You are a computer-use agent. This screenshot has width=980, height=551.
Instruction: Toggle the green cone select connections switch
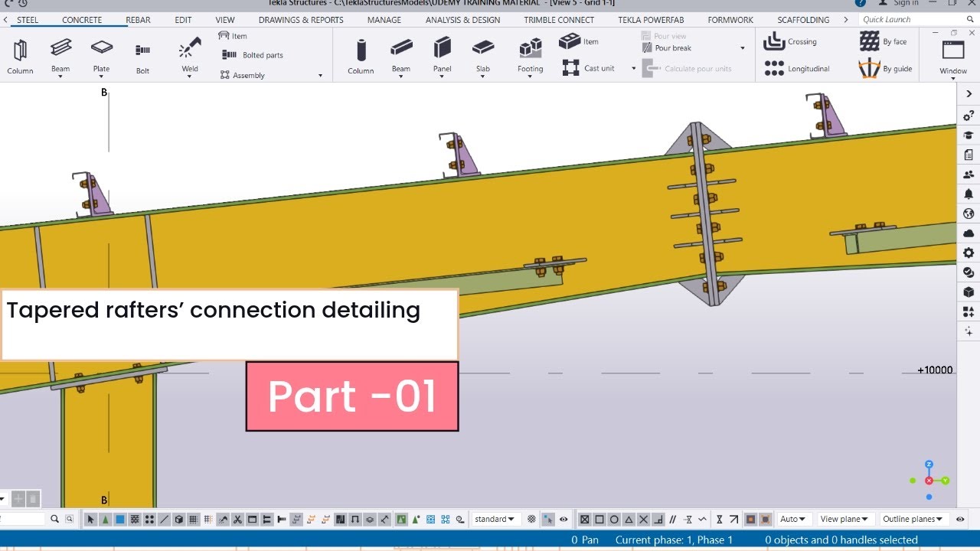tap(106, 520)
